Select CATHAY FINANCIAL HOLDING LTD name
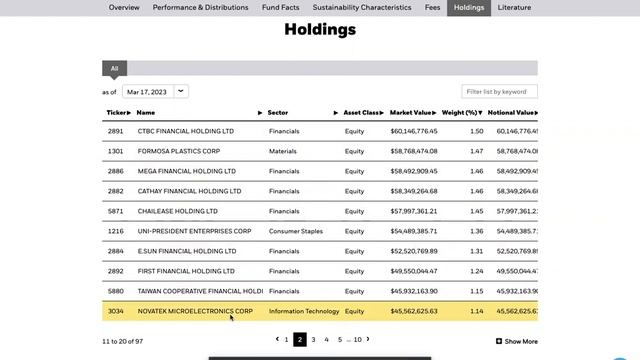Viewport: 640px width, 360px height. click(189, 191)
